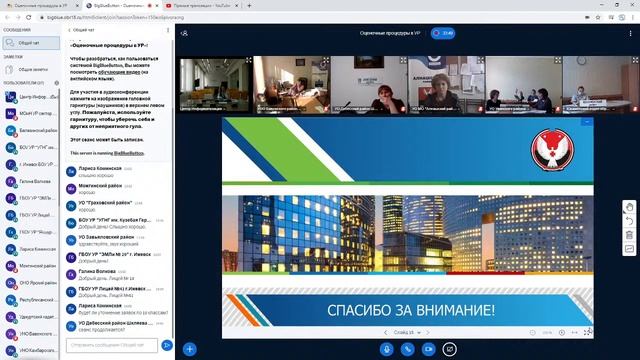This screenshot has width=640, height=360.
Task: Fullscreen the third webcam video
Action: (x=403, y=60)
